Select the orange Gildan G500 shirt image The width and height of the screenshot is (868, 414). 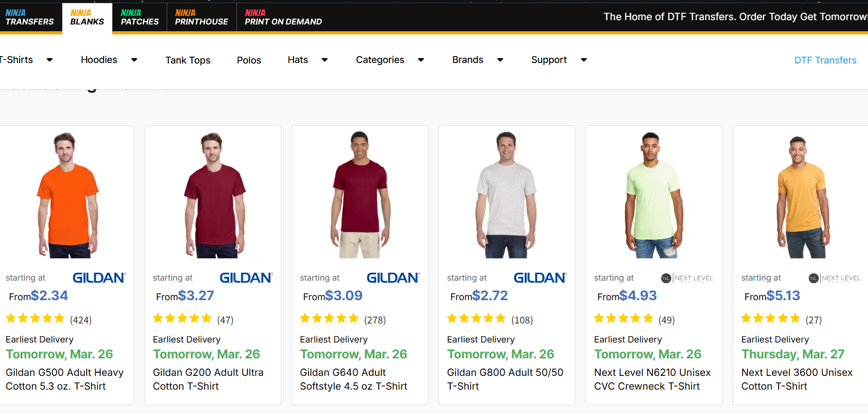67,196
